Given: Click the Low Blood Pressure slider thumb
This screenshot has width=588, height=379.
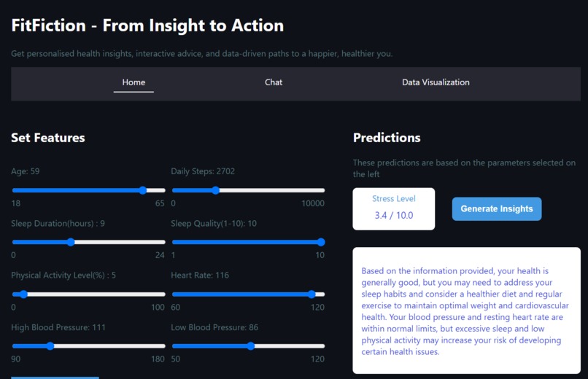Looking at the screenshot, I should pyautogui.click(x=250, y=346).
